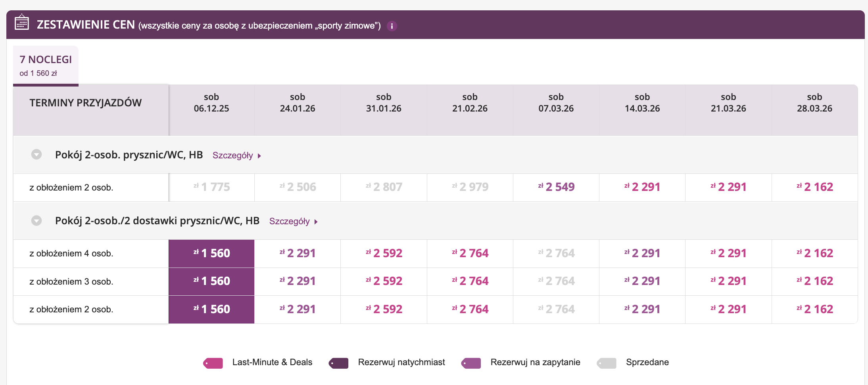This screenshot has width=868, height=385.
Task: Click the arrow icon beside Szczegóły for dostawki room
Action: tap(316, 221)
